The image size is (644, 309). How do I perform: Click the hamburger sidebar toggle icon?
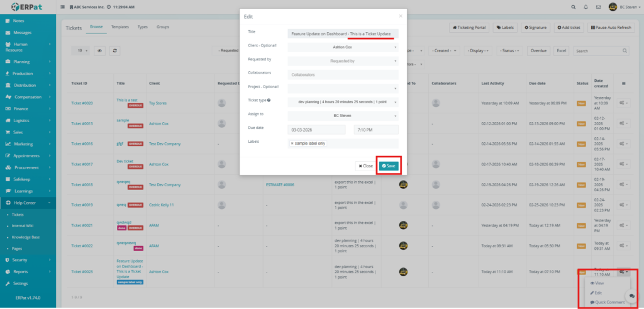coord(63,7)
